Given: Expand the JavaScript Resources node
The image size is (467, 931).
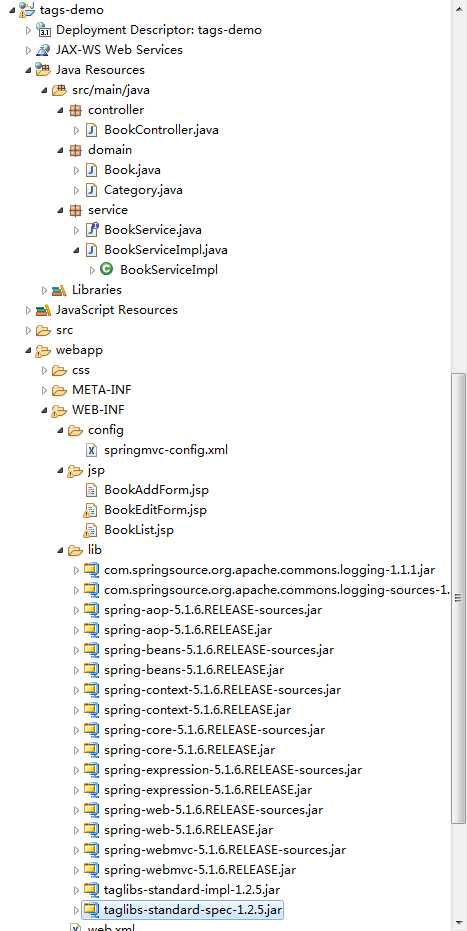Looking at the screenshot, I should 28,310.
